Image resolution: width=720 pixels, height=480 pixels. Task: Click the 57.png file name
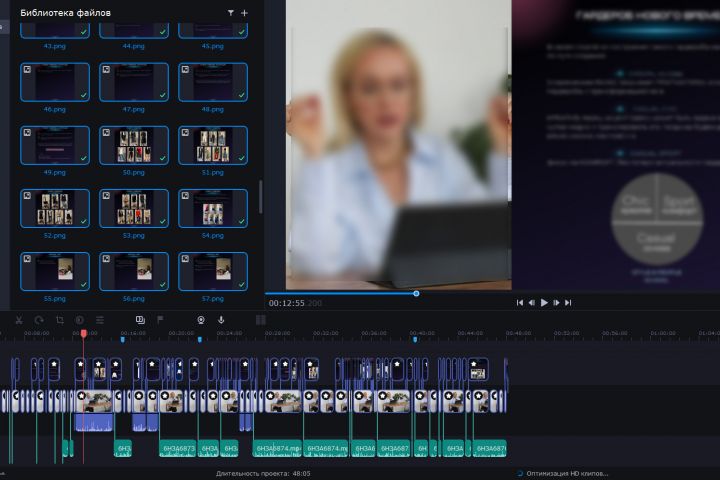213,299
